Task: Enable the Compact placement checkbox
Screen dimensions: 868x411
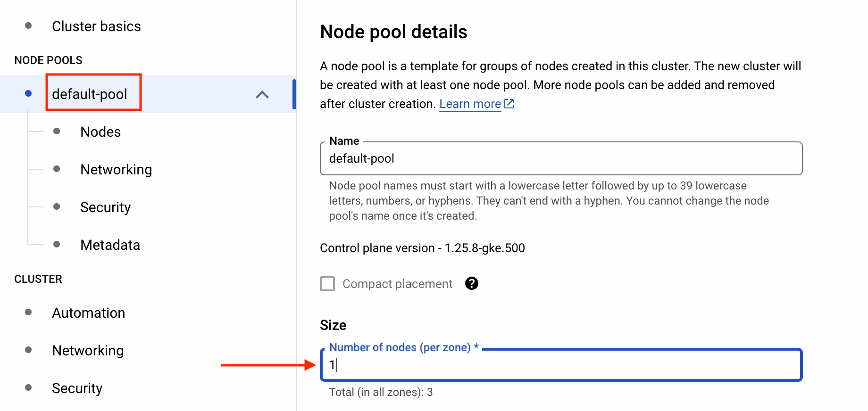Action: (327, 284)
